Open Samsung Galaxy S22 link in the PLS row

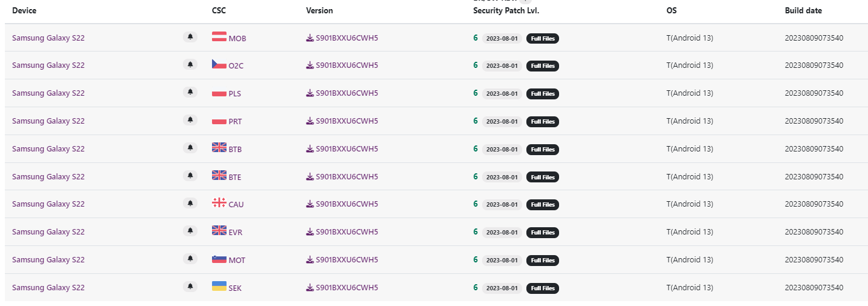click(x=48, y=93)
